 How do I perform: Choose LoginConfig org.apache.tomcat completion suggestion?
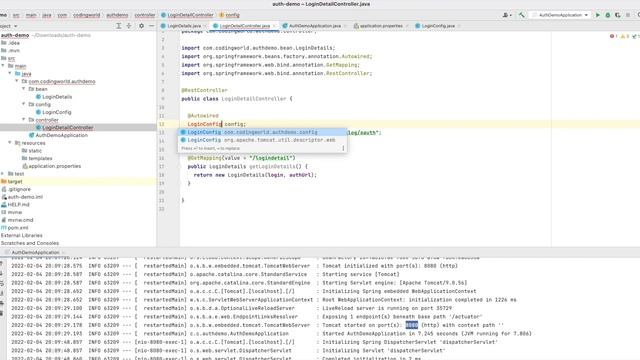[262, 140]
